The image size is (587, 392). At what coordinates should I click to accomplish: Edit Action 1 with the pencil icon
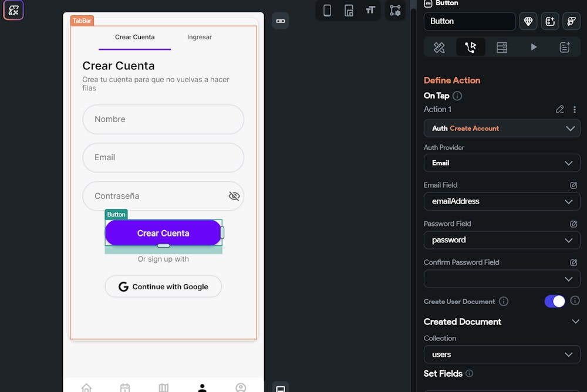[x=559, y=109]
